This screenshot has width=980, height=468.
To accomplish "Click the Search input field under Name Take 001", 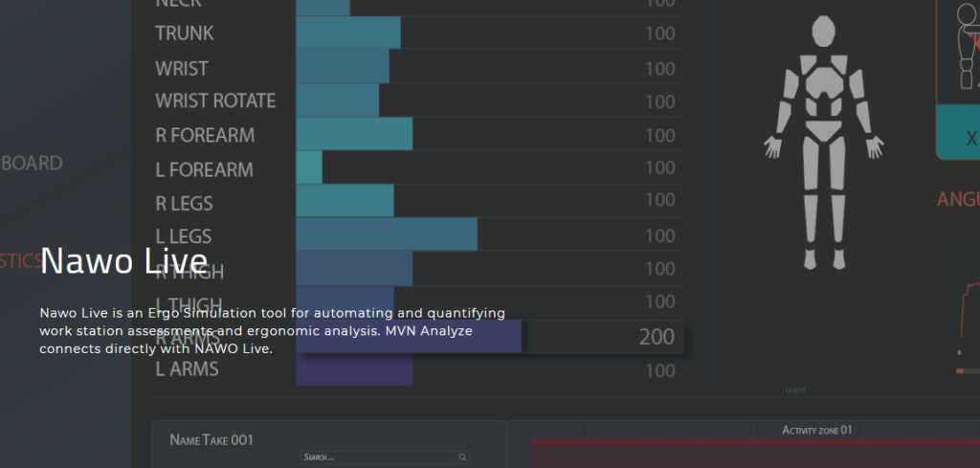I will click(385, 457).
